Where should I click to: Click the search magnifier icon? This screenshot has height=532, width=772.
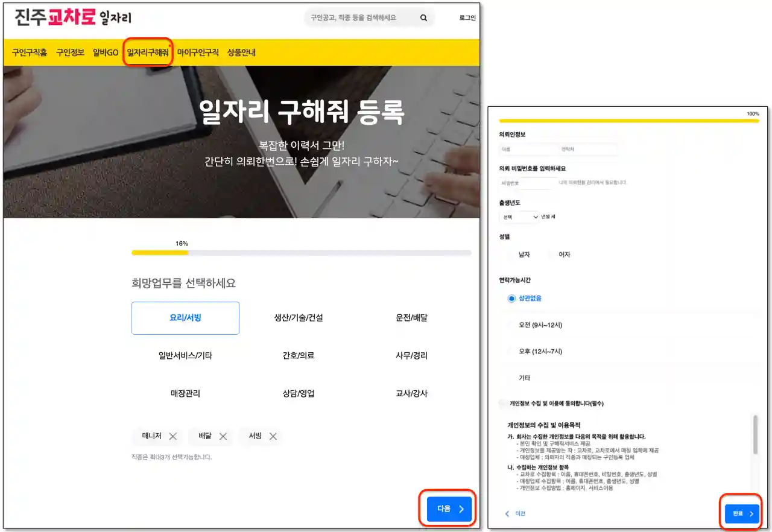(423, 17)
